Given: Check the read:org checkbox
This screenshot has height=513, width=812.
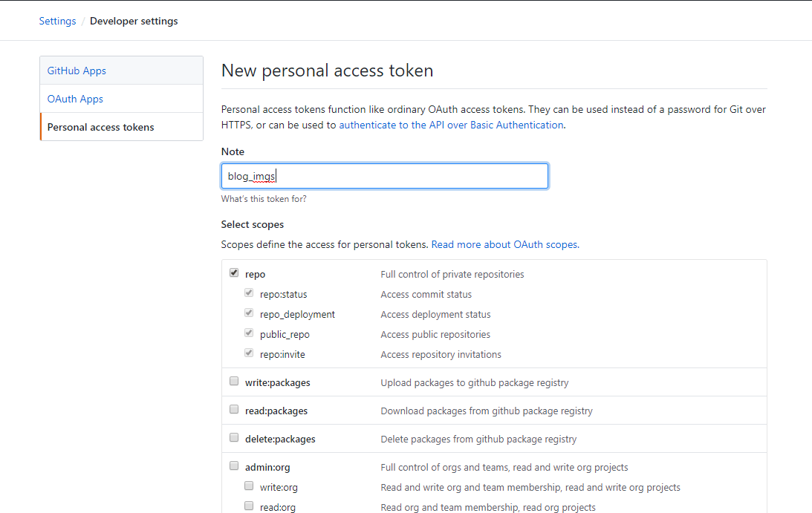Looking at the screenshot, I should coord(249,505).
